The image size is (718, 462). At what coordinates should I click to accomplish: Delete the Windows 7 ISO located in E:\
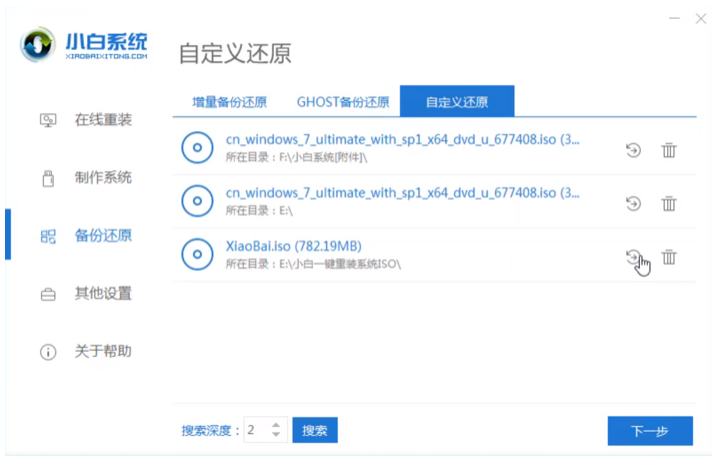point(669,203)
